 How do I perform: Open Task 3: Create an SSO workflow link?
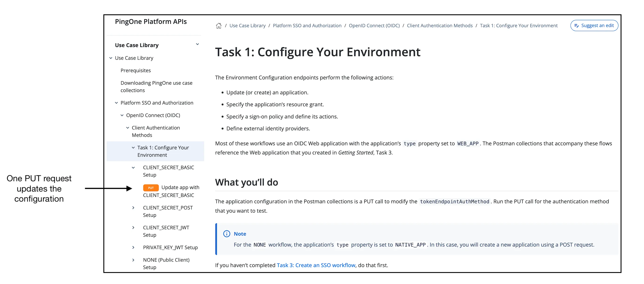316,265
